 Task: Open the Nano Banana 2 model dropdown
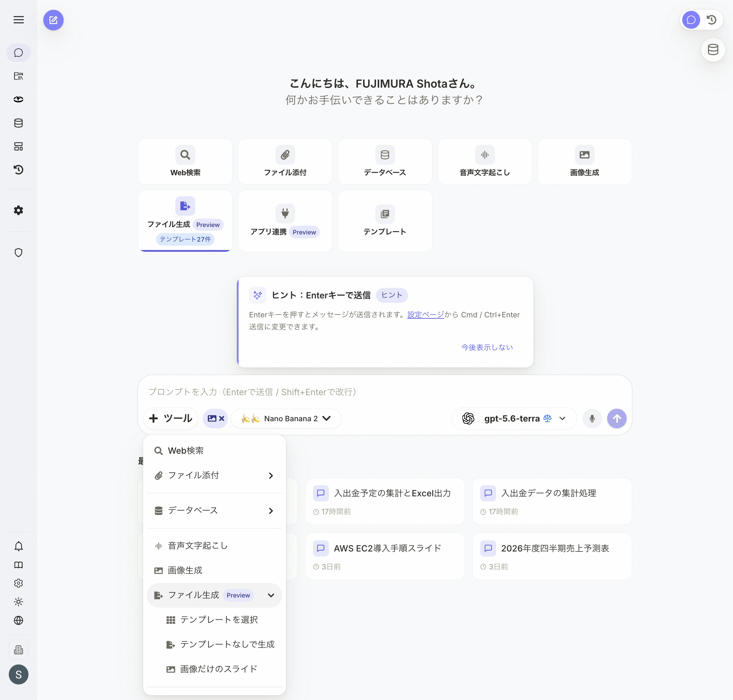click(286, 418)
